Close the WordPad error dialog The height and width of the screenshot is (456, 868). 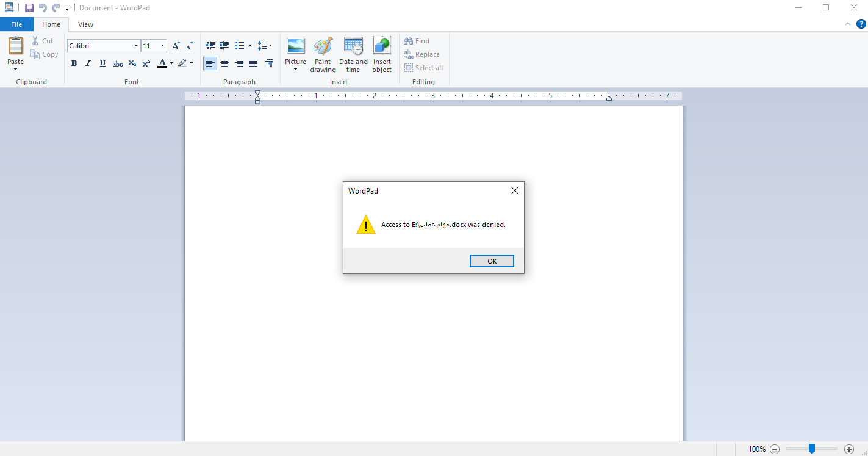pos(514,190)
